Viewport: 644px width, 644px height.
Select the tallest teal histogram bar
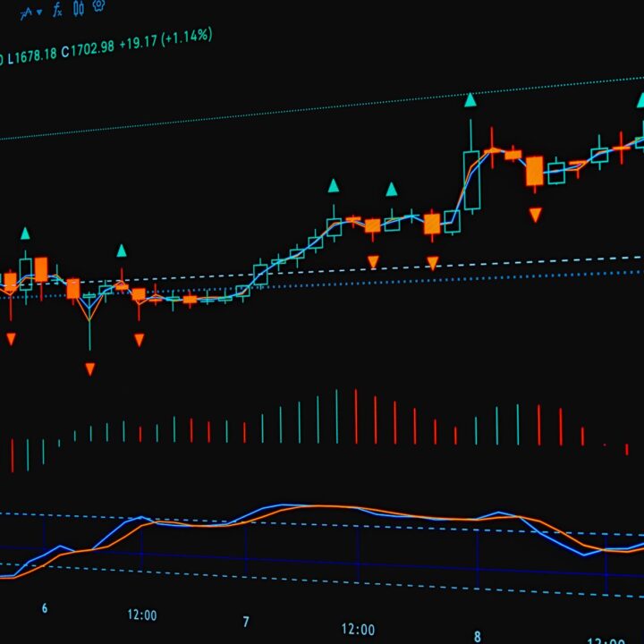coord(336,417)
